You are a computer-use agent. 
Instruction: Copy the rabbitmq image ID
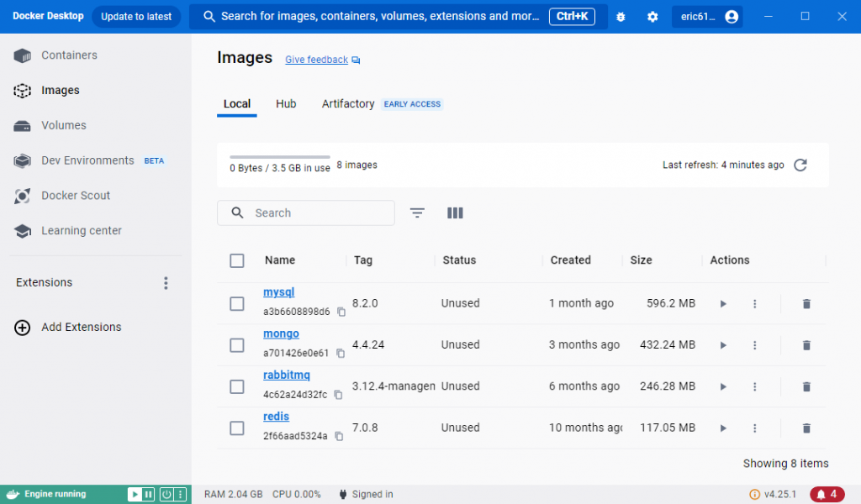pyautogui.click(x=338, y=395)
